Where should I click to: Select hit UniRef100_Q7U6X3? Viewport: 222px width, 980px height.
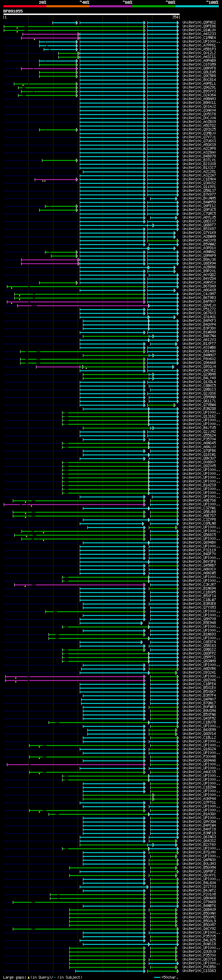click(x=199, y=141)
